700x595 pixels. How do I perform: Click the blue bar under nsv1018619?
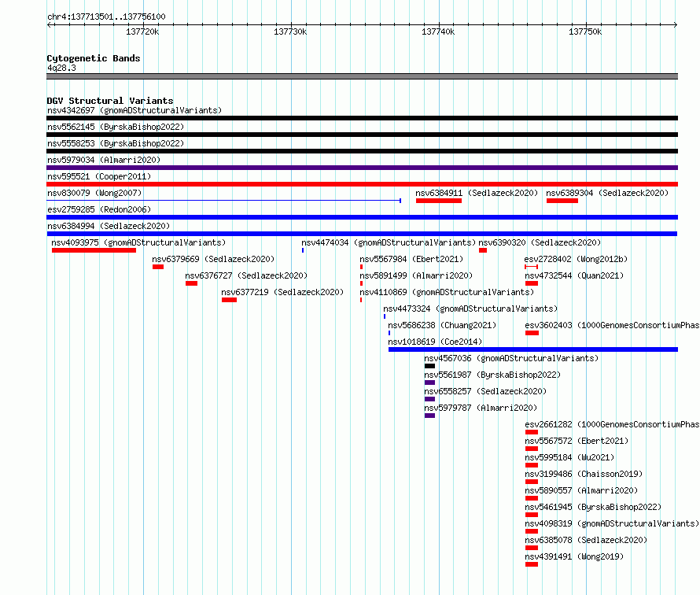[533, 349]
